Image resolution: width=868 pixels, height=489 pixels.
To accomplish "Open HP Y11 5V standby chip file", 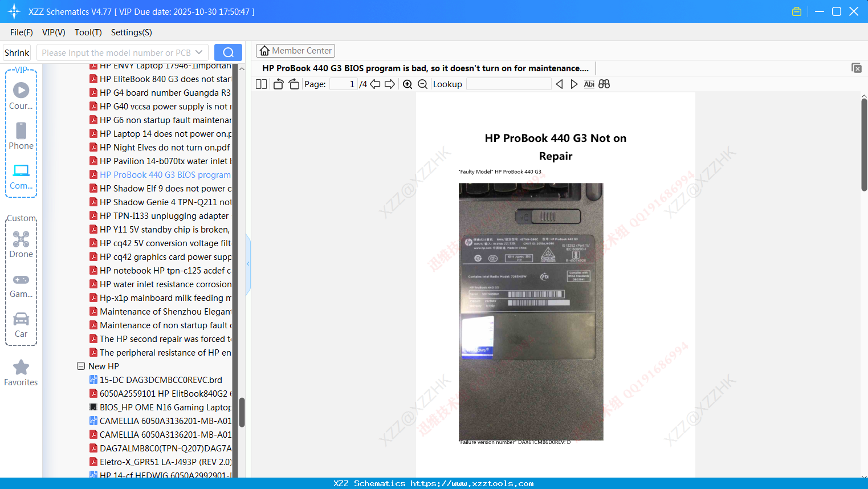I will pyautogui.click(x=160, y=229).
